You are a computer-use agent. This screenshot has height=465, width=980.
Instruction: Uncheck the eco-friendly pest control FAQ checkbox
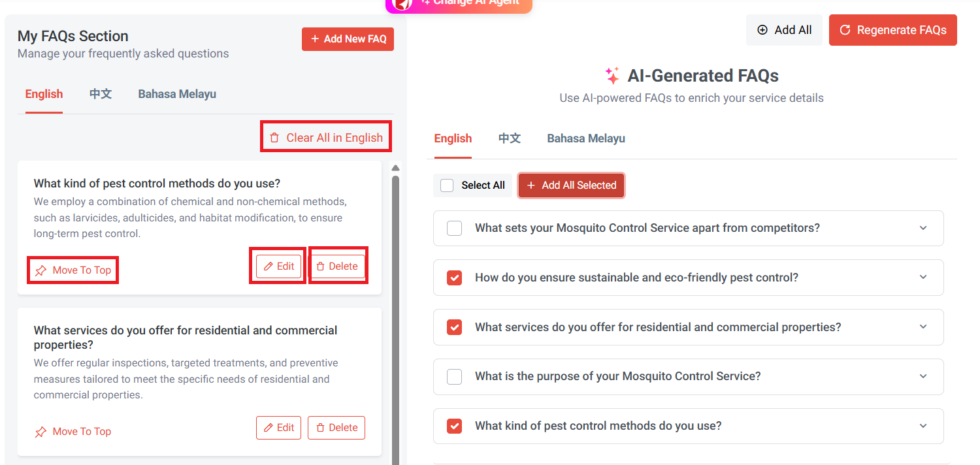454,278
